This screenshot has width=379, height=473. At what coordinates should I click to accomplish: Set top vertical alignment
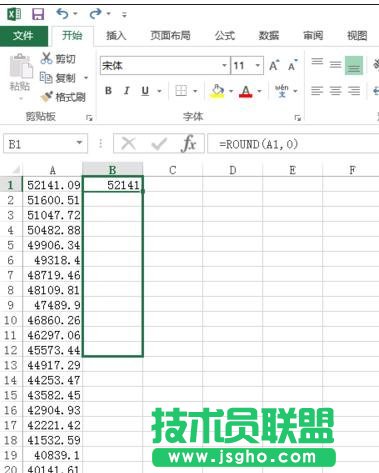(317, 62)
